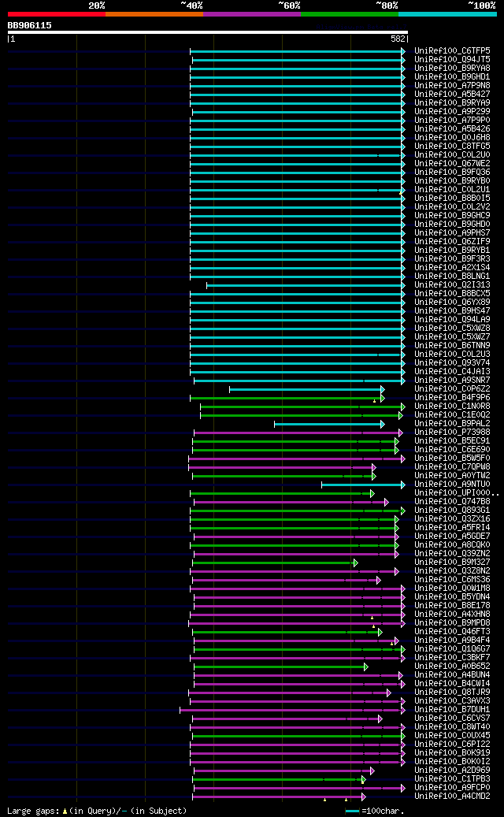The image size is (504, 817).
Task: Select the UniRef100_B5W5F0 label
Action: click(452, 458)
